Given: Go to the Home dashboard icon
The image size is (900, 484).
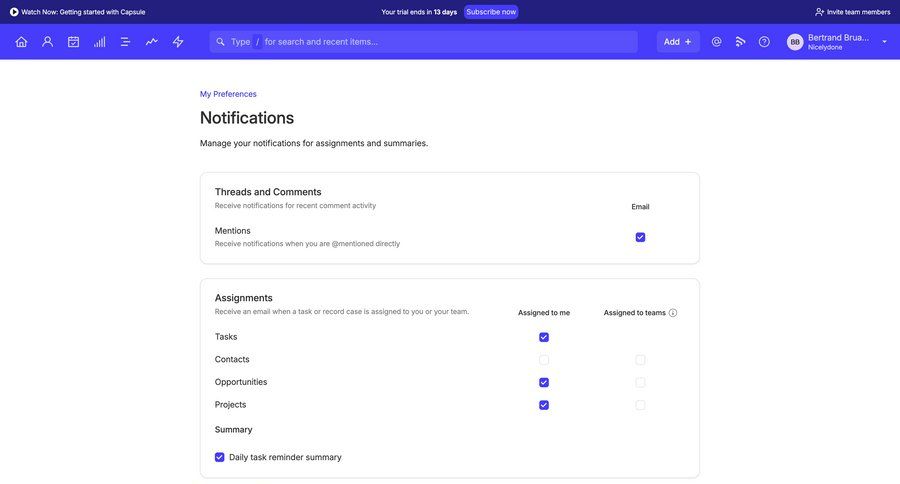Looking at the screenshot, I should pos(21,42).
